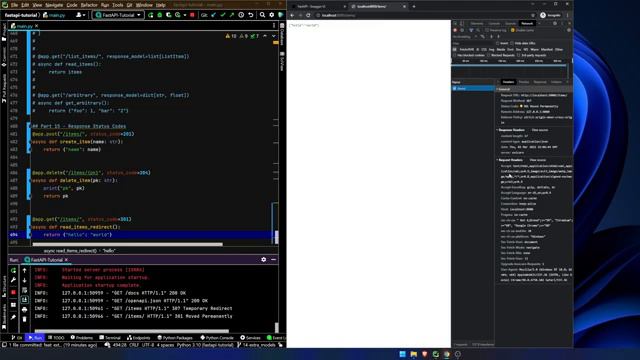The image size is (640, 360).
Task: Click Git push arrow icon
Action: pos(232,15)
